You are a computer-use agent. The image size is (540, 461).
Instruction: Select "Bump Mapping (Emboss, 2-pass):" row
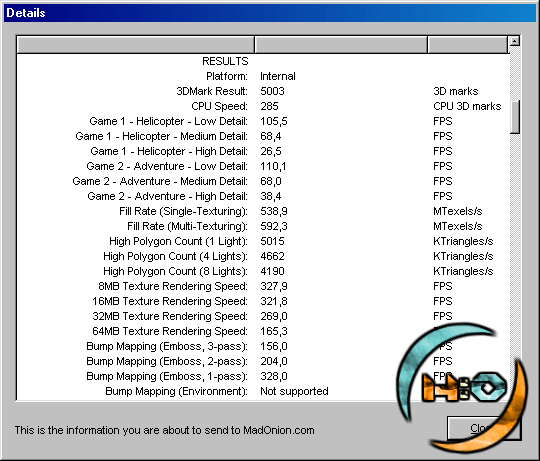pos(167,362)
